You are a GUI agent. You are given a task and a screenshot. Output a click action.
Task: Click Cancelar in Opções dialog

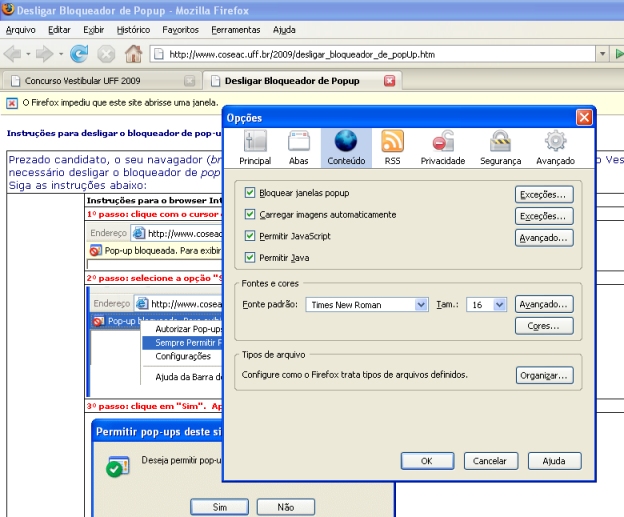pyautogui.click(x=491, y=461)
